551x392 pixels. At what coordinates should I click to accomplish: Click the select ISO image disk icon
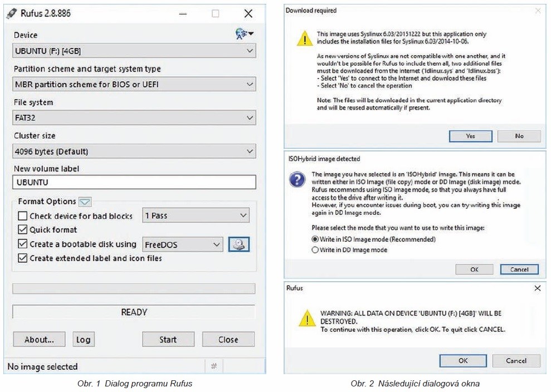click(x=239, y=244)
